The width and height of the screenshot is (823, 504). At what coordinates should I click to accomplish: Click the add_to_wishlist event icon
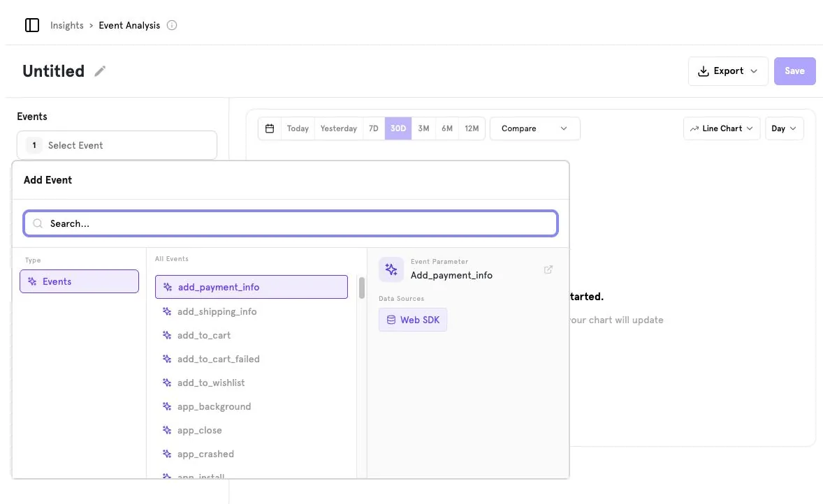tap(167, 383)
